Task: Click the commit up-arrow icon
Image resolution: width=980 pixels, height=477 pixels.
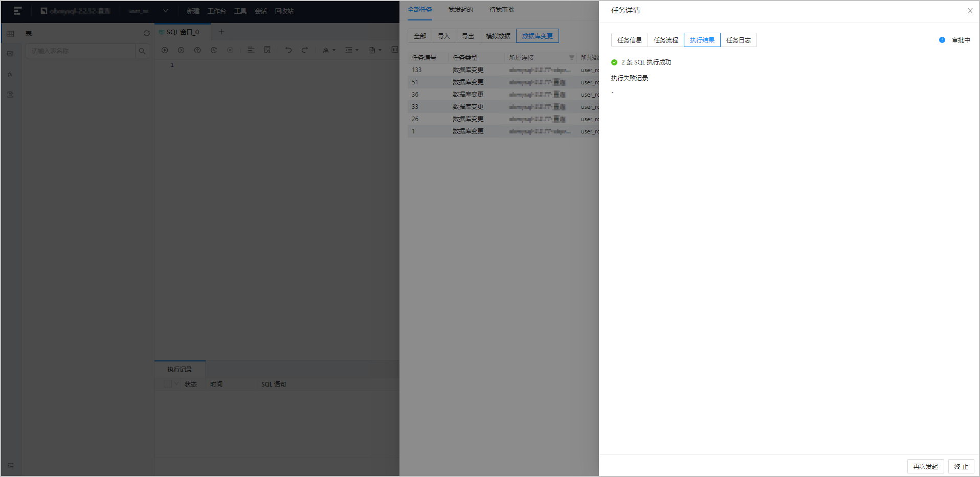Action: coord(197,50)
